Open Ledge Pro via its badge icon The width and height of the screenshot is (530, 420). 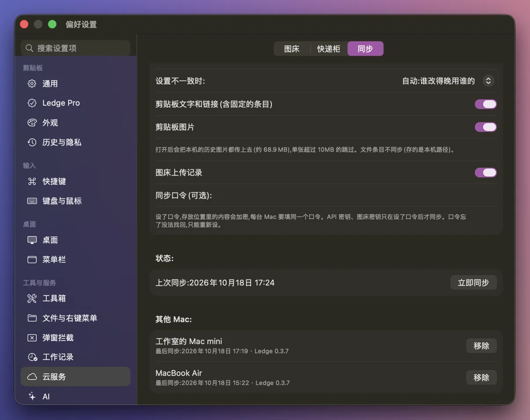coord(32,103)
